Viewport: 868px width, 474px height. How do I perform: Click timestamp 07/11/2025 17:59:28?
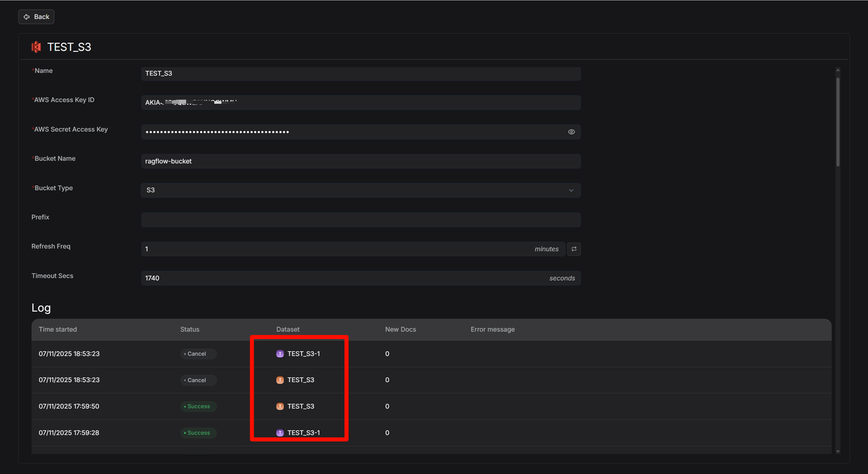pyautogui.click(x=69, y=433)
